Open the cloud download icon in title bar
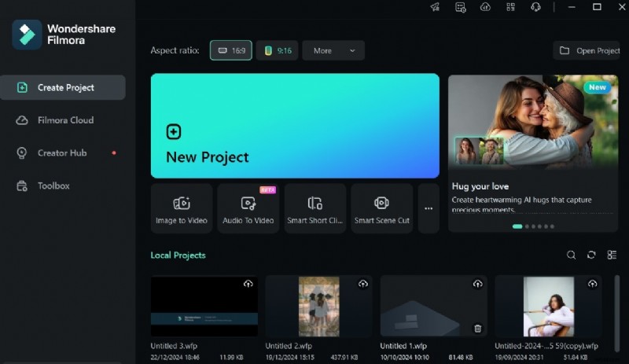Screen dimensions: 629x364 coord(485,7)
